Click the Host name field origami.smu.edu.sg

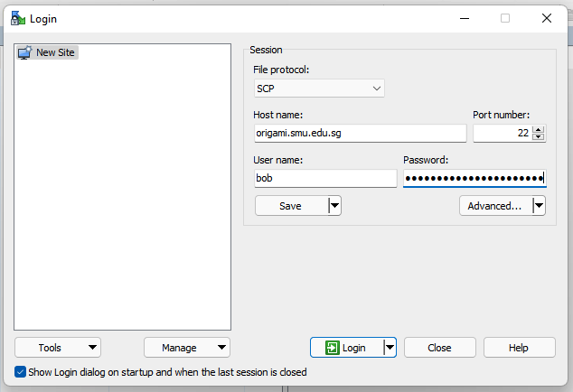pos(361,134)
